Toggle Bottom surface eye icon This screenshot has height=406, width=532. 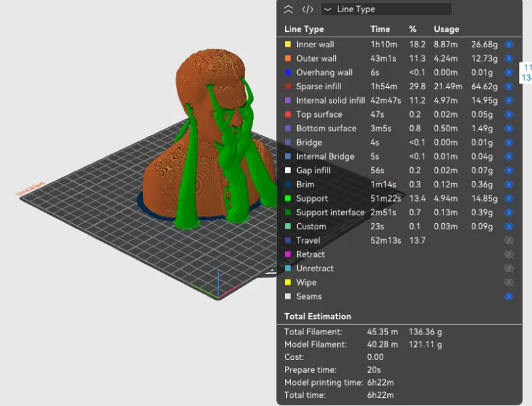[x=509, y=129]
